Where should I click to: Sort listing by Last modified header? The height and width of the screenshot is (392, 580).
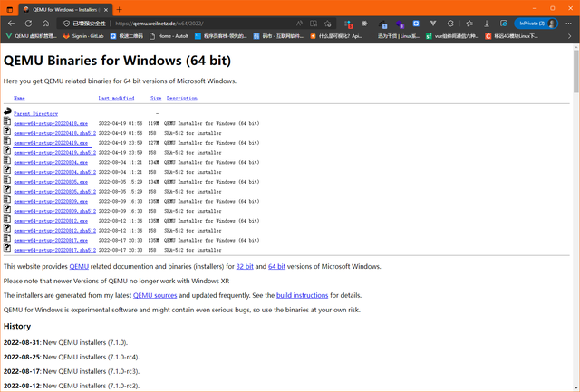pyautogui.click(x=116, y=98)
